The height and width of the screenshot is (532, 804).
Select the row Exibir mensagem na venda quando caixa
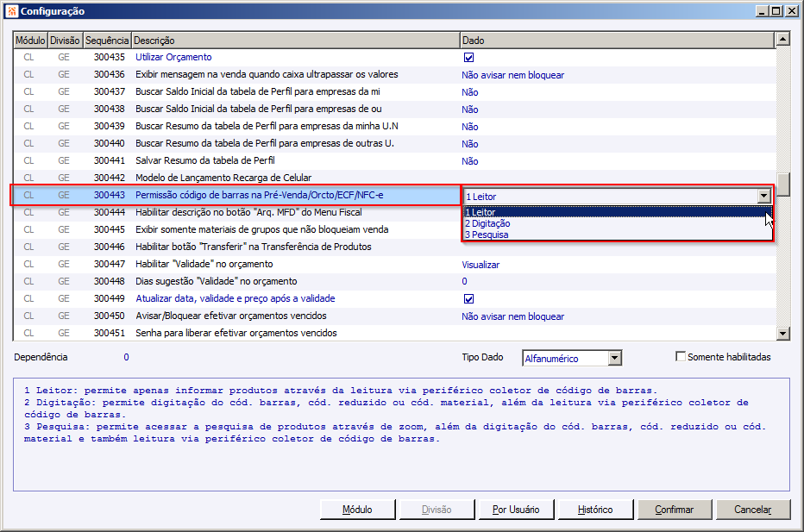[x=393, y=74]
